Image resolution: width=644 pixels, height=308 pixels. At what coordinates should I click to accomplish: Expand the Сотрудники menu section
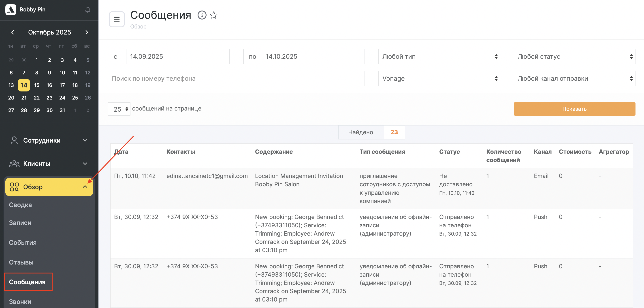pos(85,140)
